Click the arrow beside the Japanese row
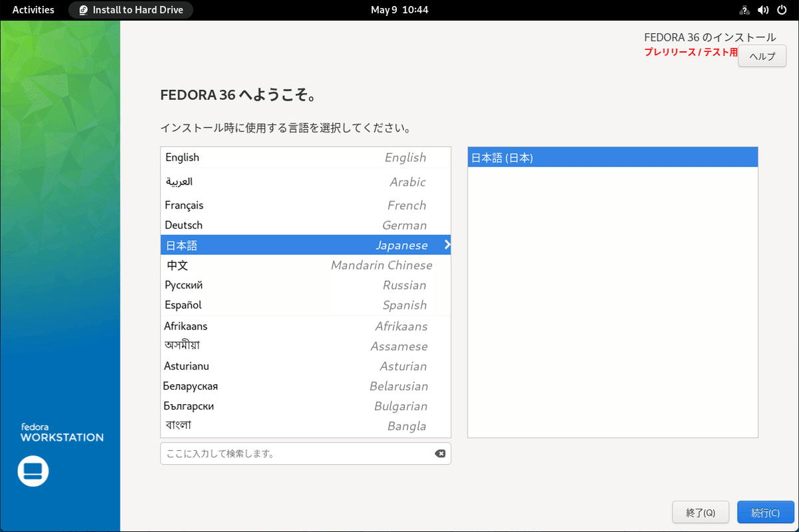This screenshot has height=532, width=799. pyautogui.click(x=447, y=245)
